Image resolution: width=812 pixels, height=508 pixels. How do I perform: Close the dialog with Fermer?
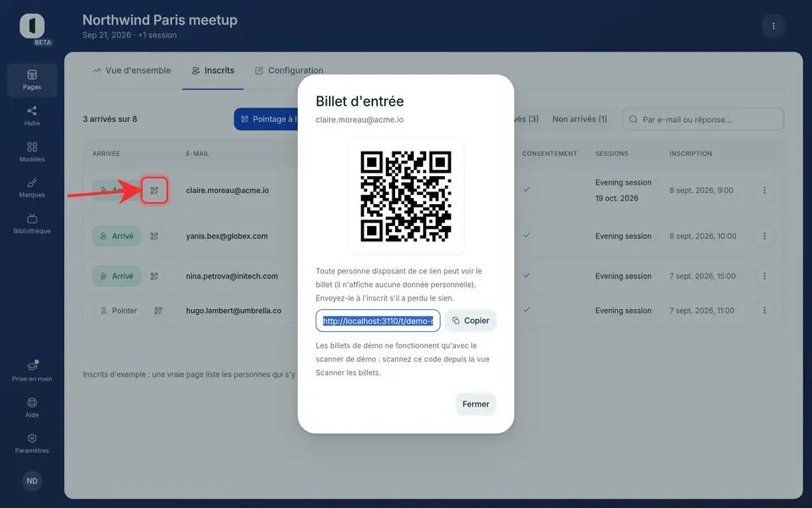point(475,405)
